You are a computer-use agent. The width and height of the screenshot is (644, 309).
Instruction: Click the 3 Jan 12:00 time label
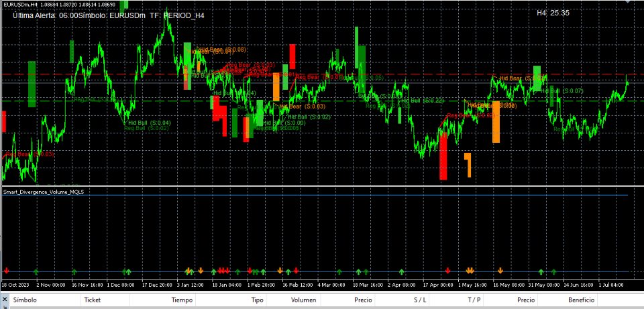coord(191,284)
